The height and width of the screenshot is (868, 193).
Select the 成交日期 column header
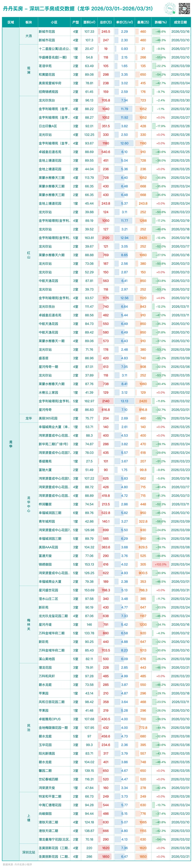180,22
